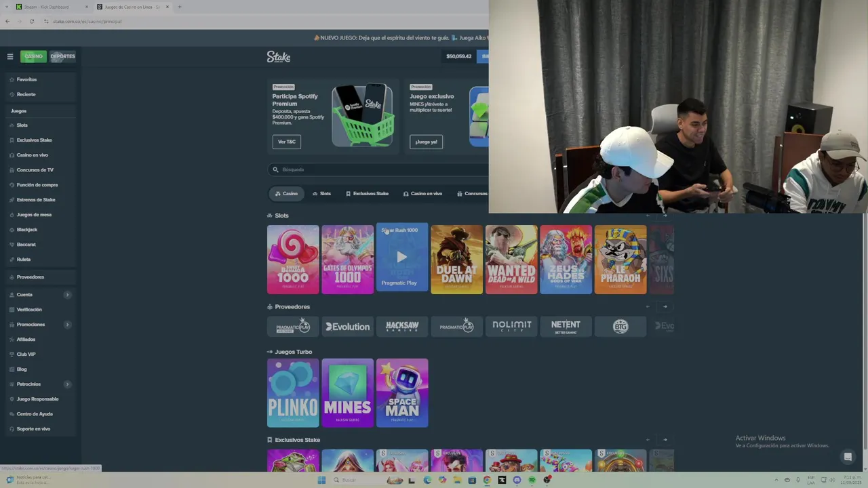This screenshot has width=868, height=488.
Task: Open Gates of Olympus 1000 tile
Action: (348, 260)
